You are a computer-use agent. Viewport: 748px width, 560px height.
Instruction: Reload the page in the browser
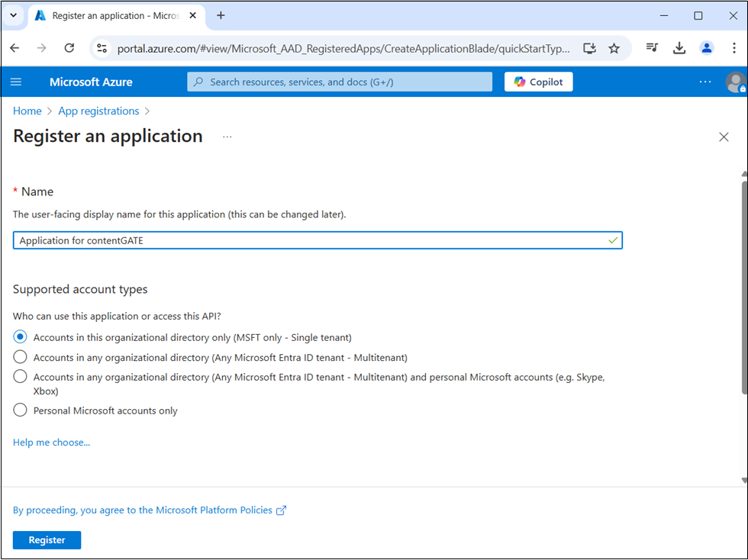(69, 48)
